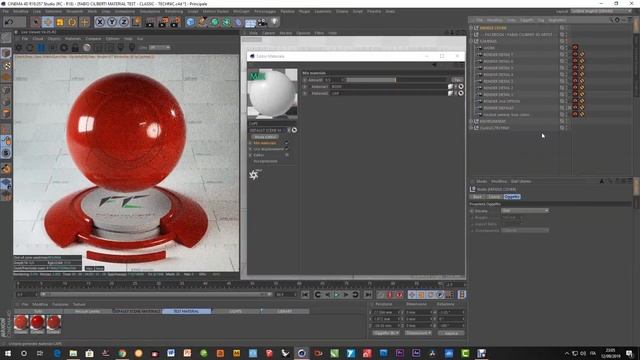
Task: Open the Object coordinate mode dropdown
Action: tap(386, 333)
